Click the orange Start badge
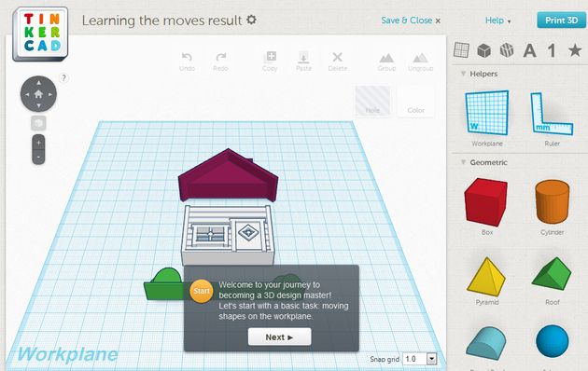 (x=202, y=291)
